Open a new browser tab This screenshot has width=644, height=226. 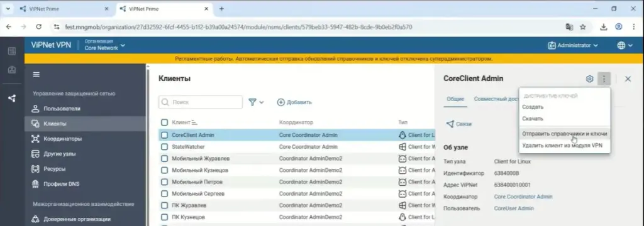coord(222,9)
